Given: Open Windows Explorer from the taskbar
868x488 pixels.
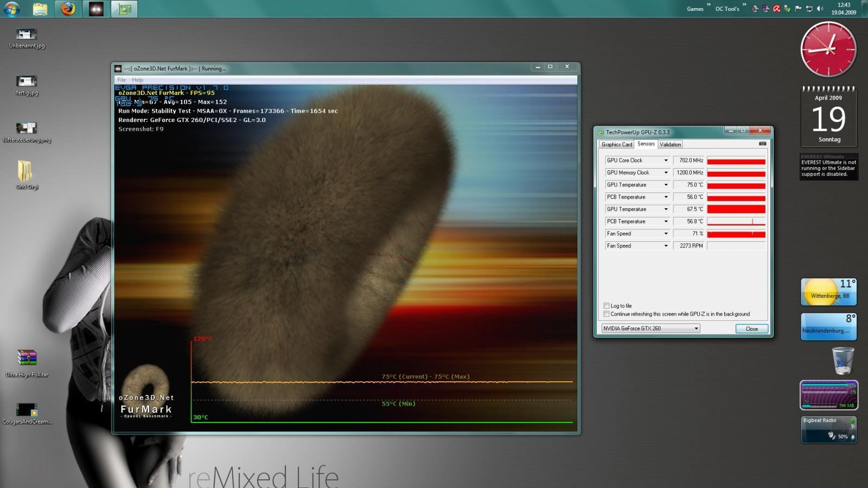Looking at the screenshot, I should pyautogui.click(x=40, y=9).
